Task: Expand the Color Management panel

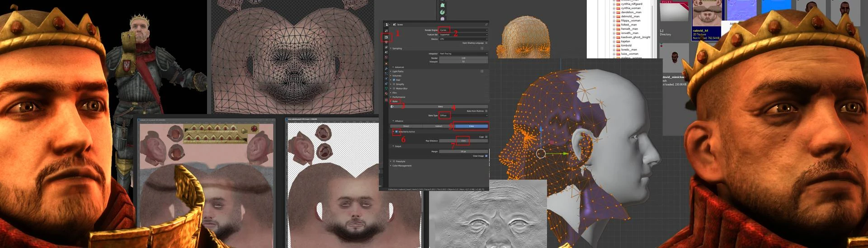Action: 391,166
